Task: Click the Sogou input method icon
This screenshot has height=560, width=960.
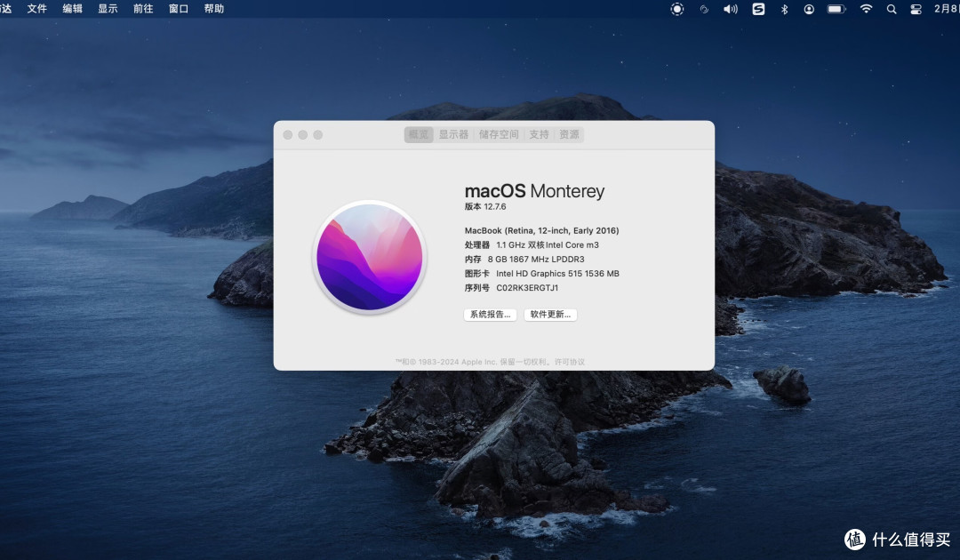Action: coord(758,9)
